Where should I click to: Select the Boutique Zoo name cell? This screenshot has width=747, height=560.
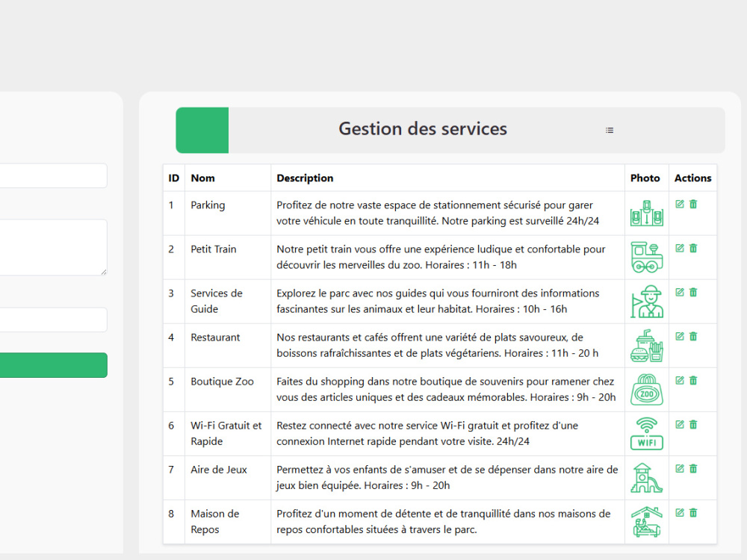[x=228, y=390]
